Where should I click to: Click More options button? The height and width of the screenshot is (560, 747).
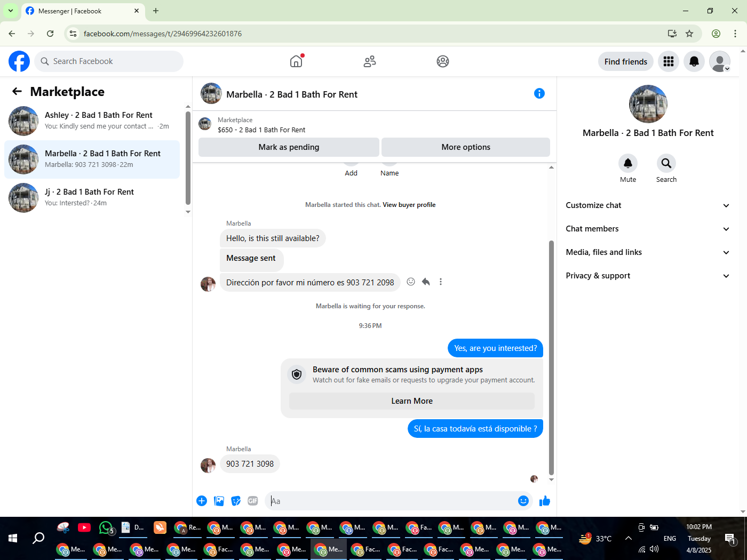tap(466, 147)
